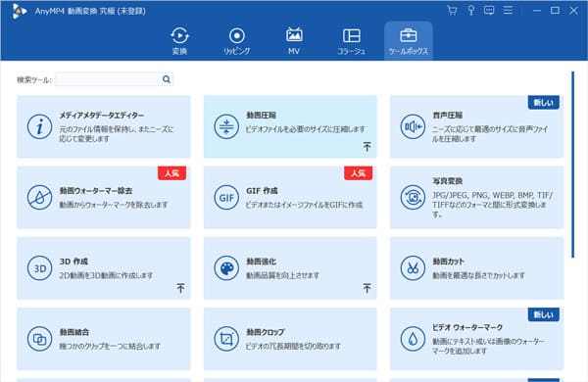Open the GIF 作成 icon
Image resolution: width=588 pixels, height=382 pixels.
(226, 197)
